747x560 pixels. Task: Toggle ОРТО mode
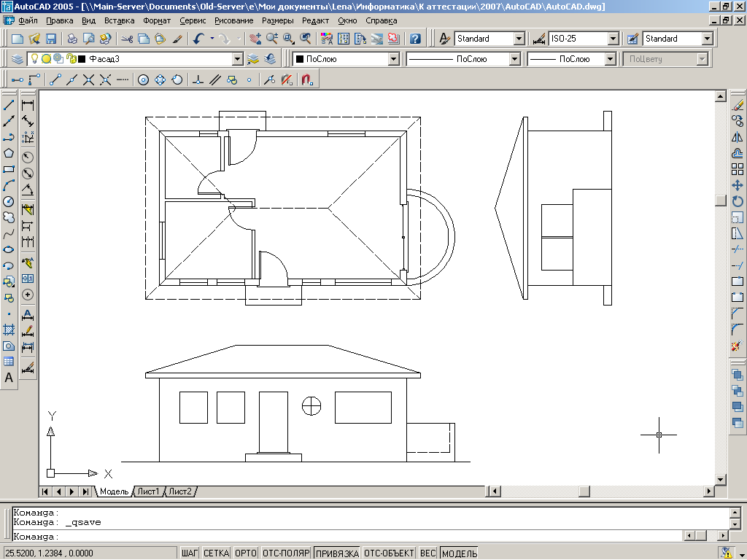[x=246, y=553]
